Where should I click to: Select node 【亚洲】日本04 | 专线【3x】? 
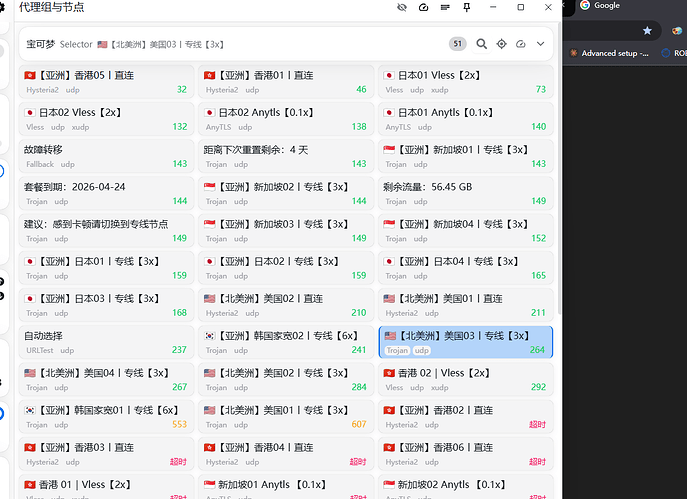click(466, 268)
